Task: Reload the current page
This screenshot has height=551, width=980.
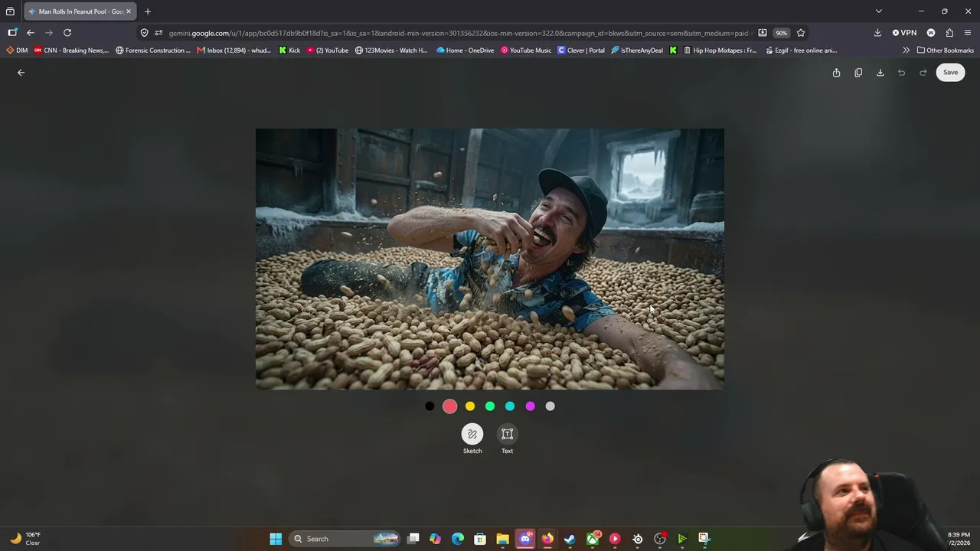Action: pos(67,33)
